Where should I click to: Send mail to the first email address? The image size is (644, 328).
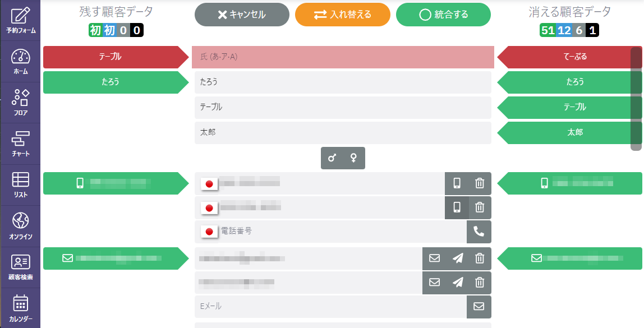pyautogui.click(x=458, y=258)
